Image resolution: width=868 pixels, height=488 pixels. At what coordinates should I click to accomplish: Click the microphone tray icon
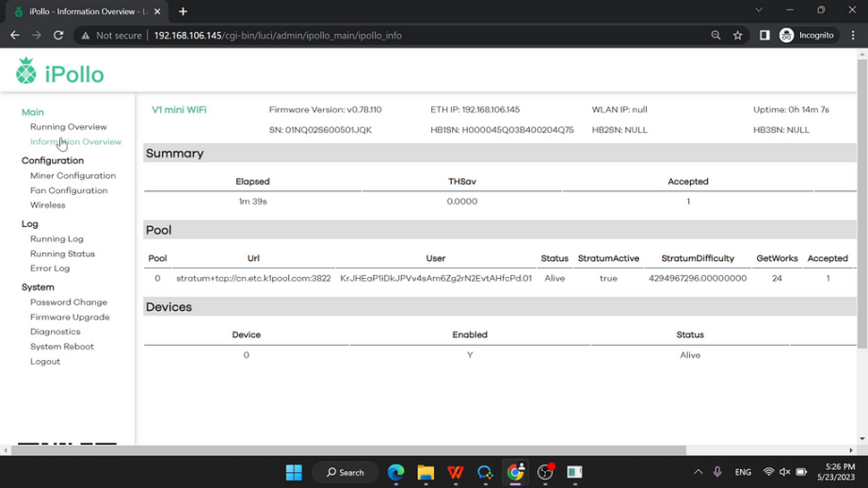click(717, 473)
